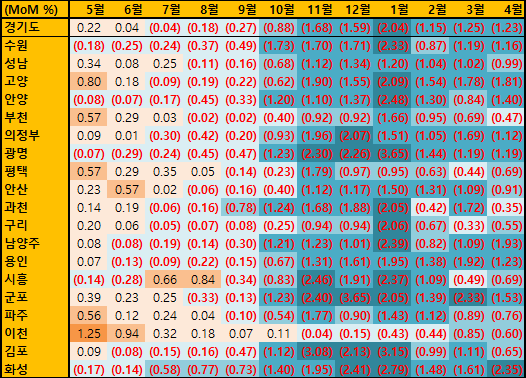Click the (3.08) cell in 김포 row
This screenshot has width=526, height=378.
click(x=316, y=352)
